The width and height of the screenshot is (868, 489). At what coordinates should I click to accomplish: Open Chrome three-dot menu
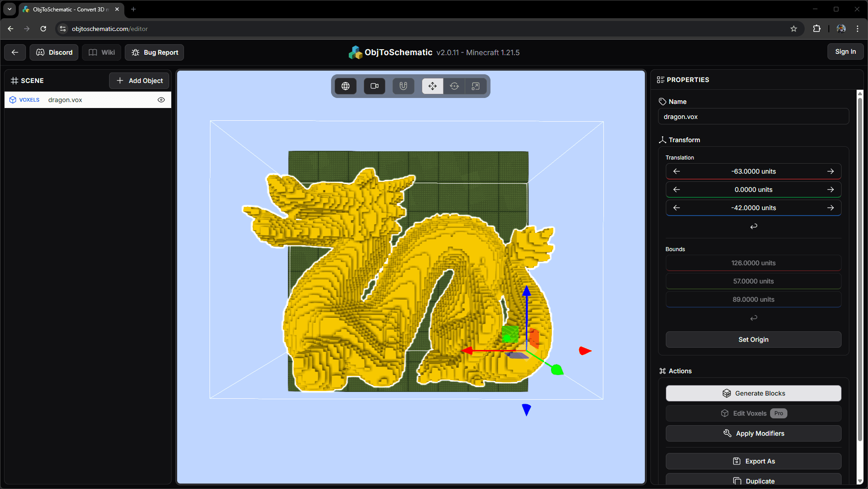pyautogui.click(x=858, y=29)
